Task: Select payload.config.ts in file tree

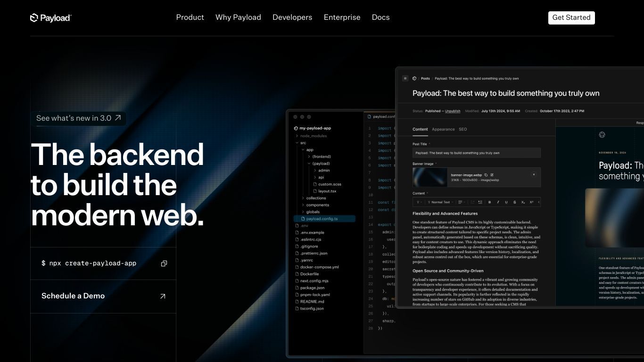Action: tap(325, 219)
